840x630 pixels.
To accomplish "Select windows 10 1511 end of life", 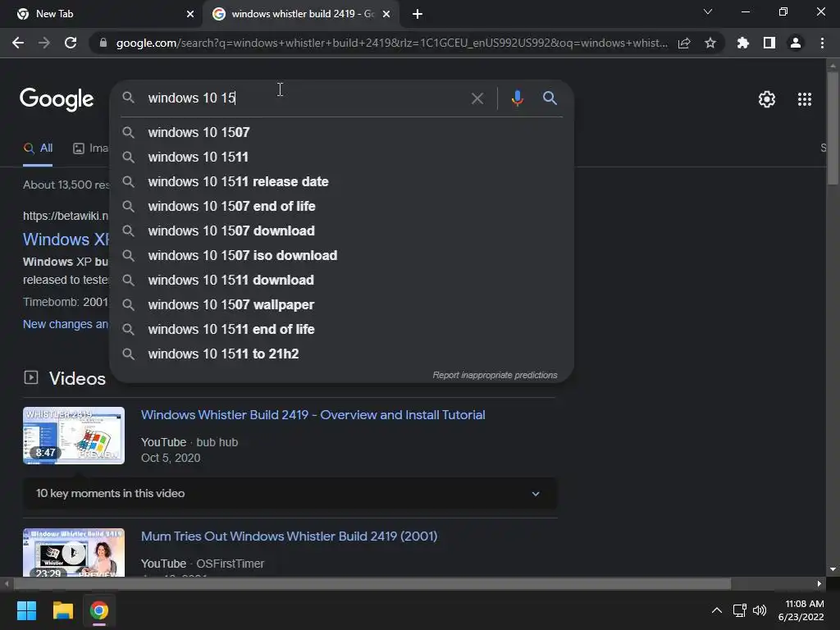I will click(341, 330).
